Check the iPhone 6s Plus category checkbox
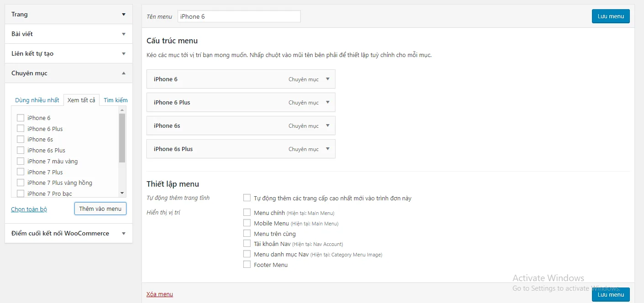Viewport: 644px width, 303px height. [x=20, y=150]
